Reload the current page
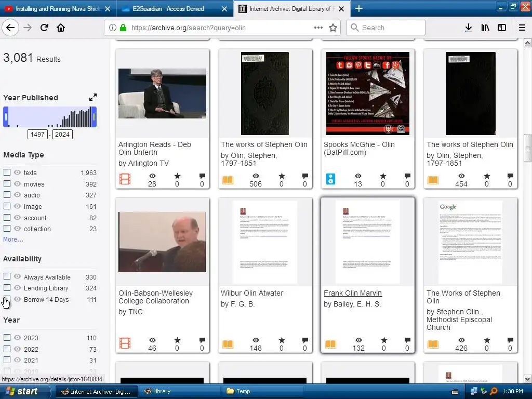Screen dimensions: 532x399 tap(44, 28)
